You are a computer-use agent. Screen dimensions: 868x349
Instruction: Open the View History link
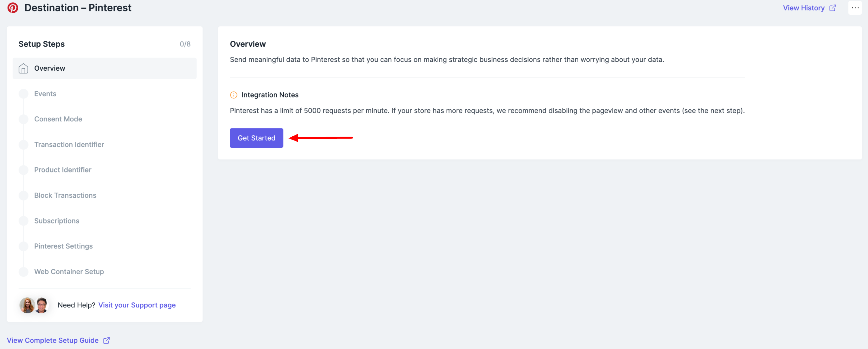(803, 8)
